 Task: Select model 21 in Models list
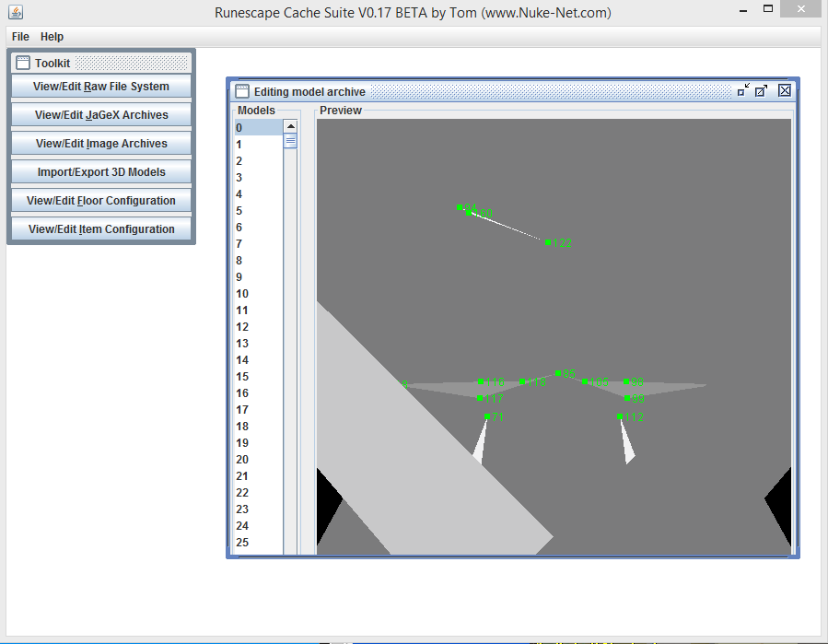coord(259,476)
